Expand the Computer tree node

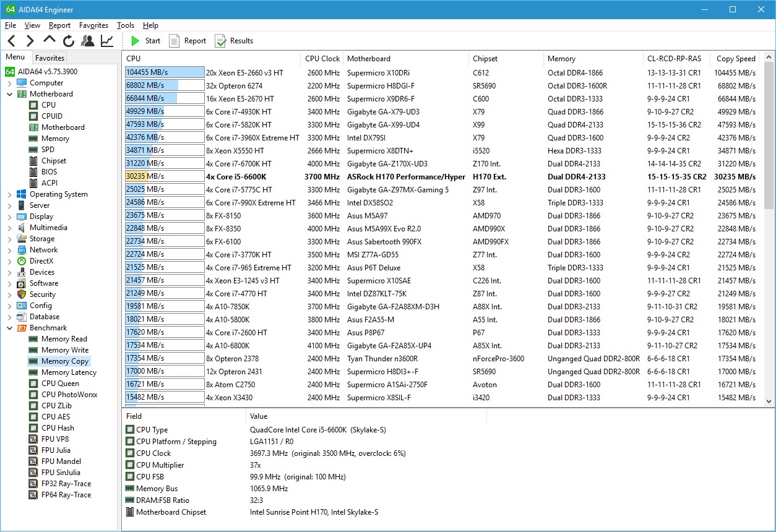coord(10,83)
